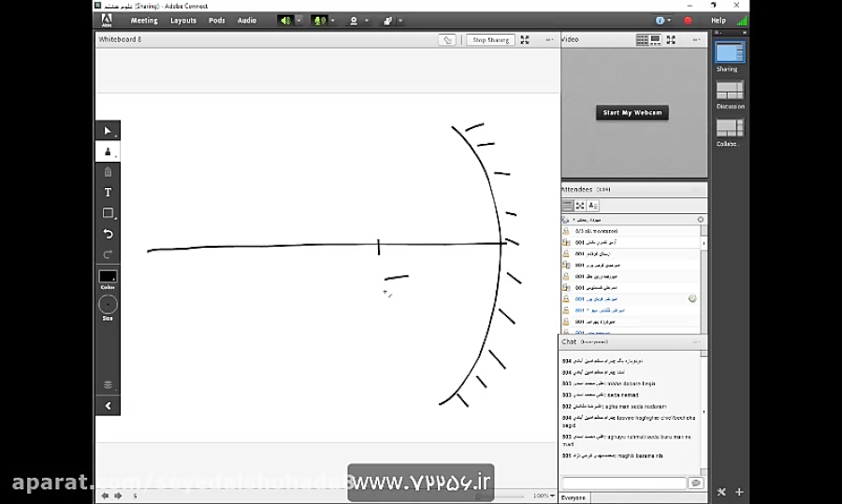Click the Stop Sharing button
This screenshot has height=504, width=842.
click(491, 39)
